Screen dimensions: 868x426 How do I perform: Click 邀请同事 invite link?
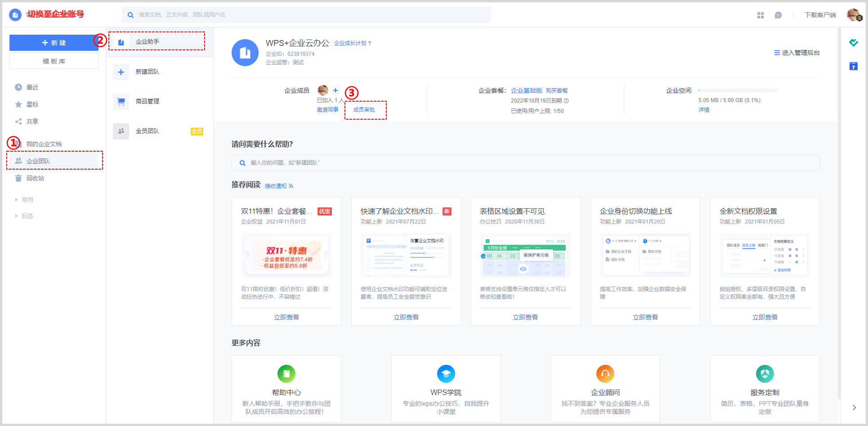coord(327,110)
